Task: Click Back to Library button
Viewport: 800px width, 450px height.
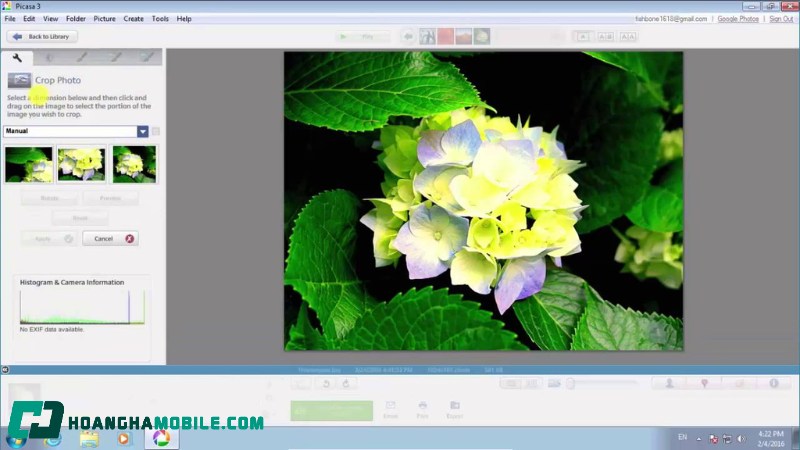Action: (x=42, y=37)
